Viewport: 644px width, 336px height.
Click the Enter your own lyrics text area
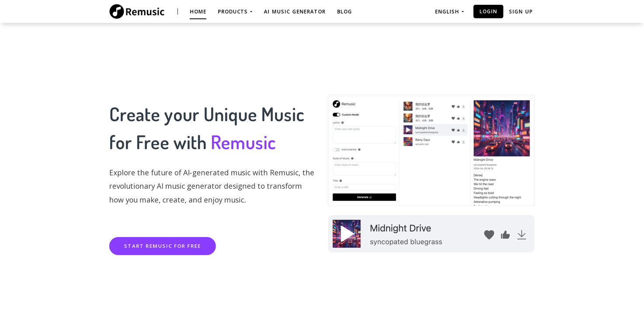(364, 134)
